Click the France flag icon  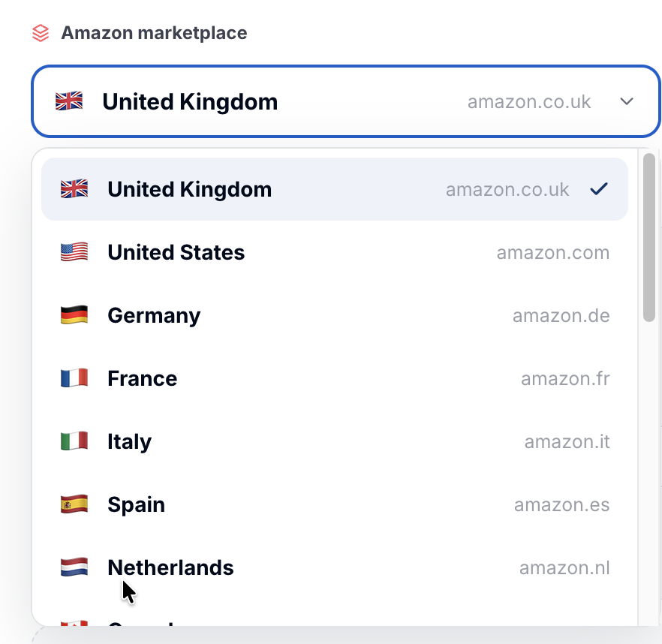click(x=74, y=378)
